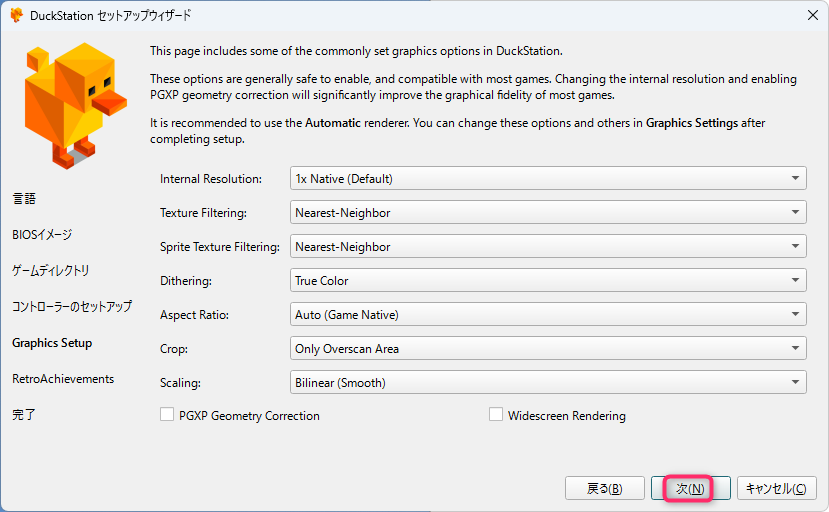Select RetroAchievements in the sidebar
Image resolution: width=829 pixels, height=512 pixels.
tap(63, 379)
